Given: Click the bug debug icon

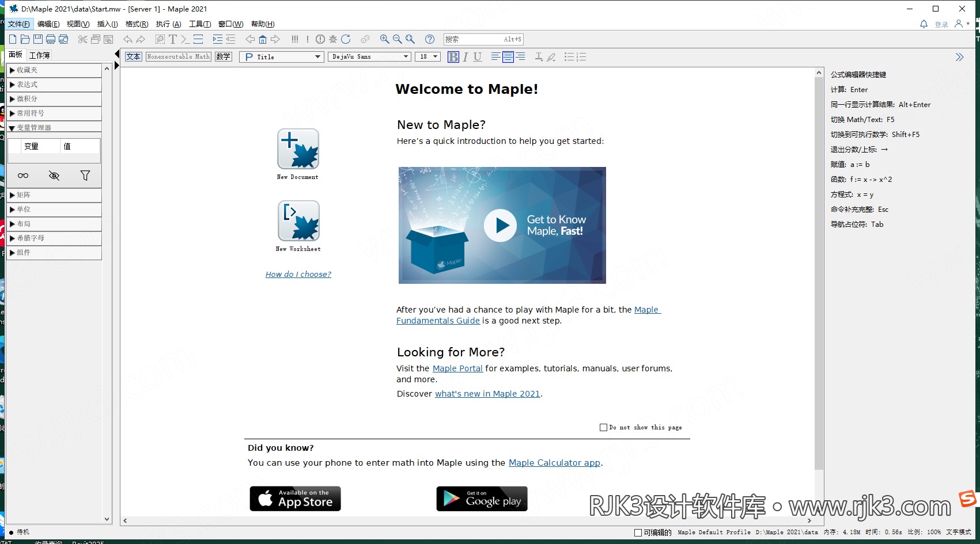Looking at the screenshot, I should [x=333, y=39].
